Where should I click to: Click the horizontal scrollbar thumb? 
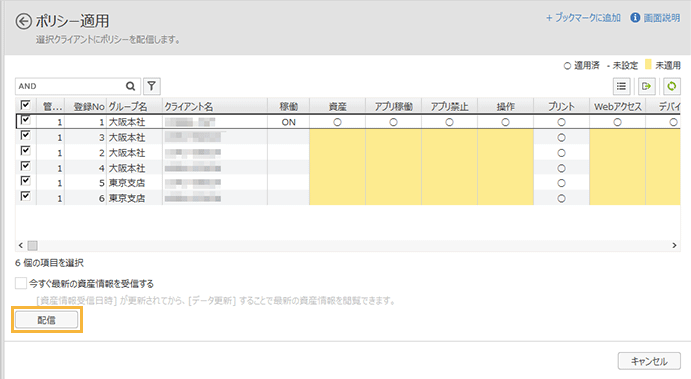pos(33,245)
